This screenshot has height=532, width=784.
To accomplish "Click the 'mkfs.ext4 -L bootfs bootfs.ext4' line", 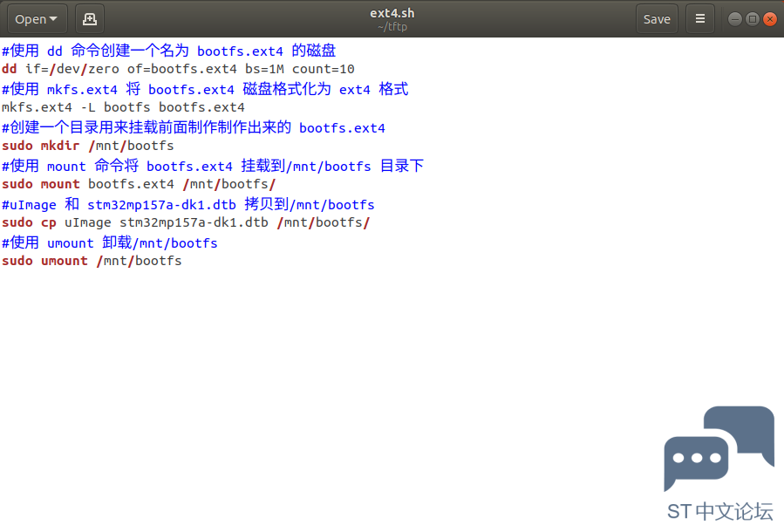I will tap(123, 107).
